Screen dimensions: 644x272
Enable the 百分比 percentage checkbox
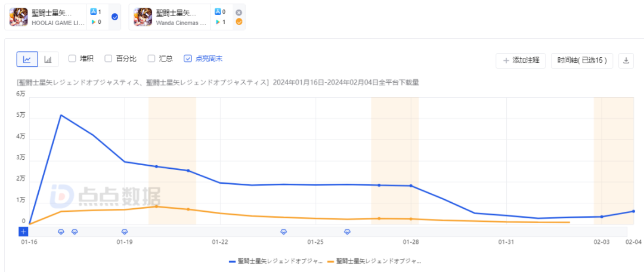109,58
